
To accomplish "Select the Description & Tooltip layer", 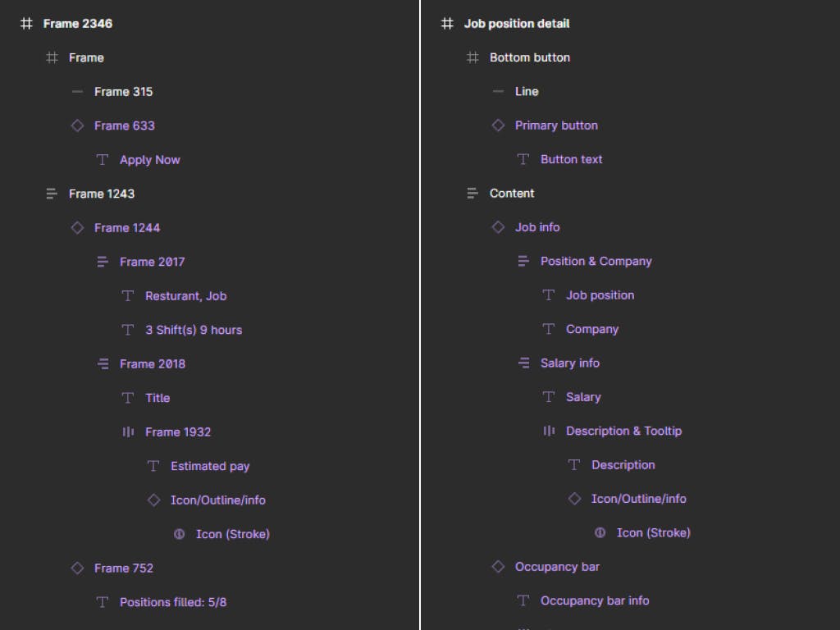I will point(623,431).
